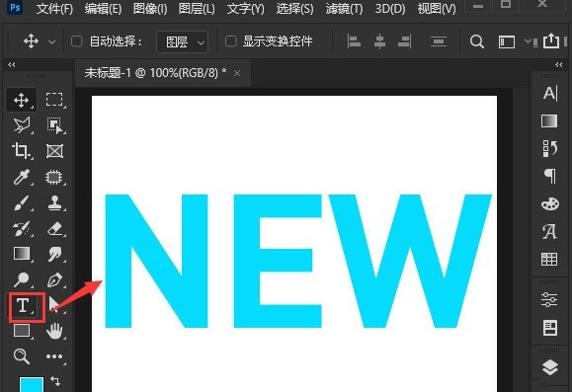Image resolution: width=572 pixels, height=392 pixels.
Task: Open the 图像(I) menu
Action: click(150, 8)
